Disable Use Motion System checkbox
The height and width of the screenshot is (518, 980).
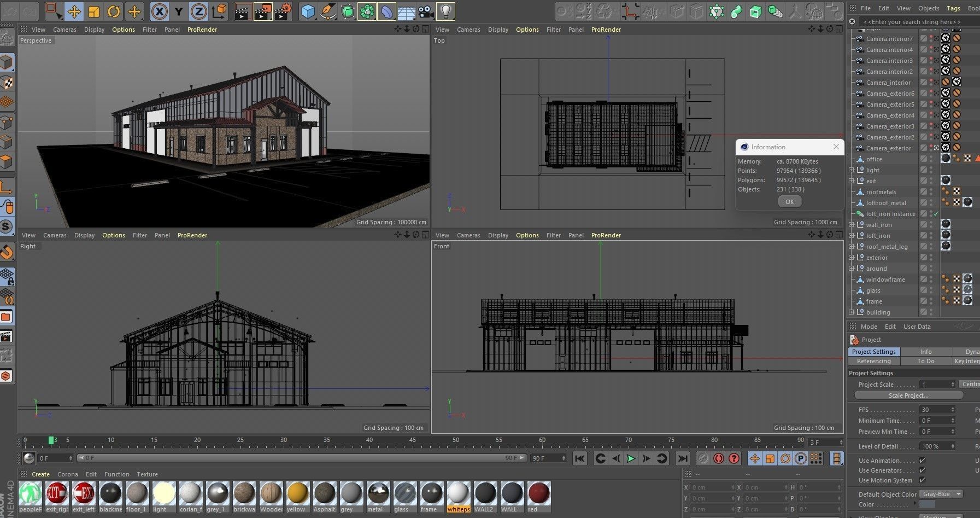point(922,480)
